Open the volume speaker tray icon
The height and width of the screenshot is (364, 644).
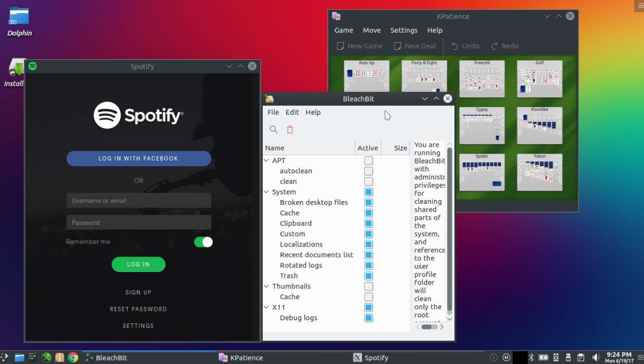[x=596, y=357]
